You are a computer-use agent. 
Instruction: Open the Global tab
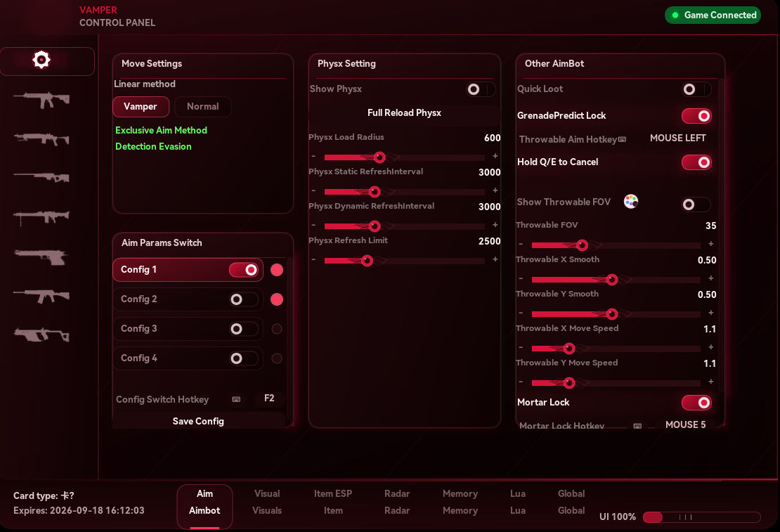tap(571, 502)
